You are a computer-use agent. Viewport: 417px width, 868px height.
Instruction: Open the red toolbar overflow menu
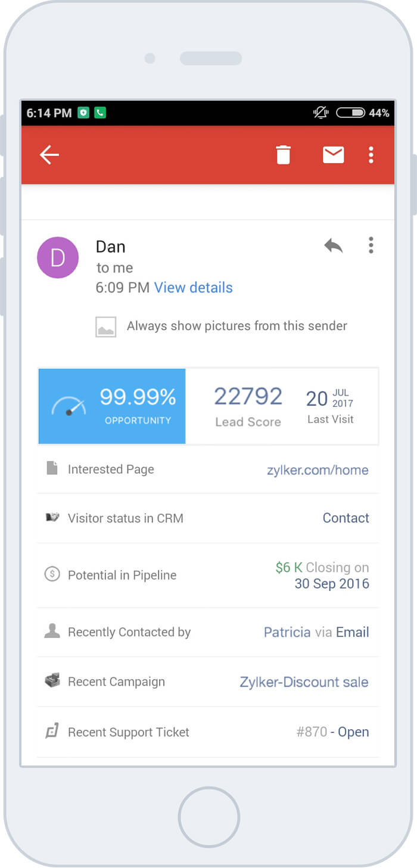[x=371, y=155]
